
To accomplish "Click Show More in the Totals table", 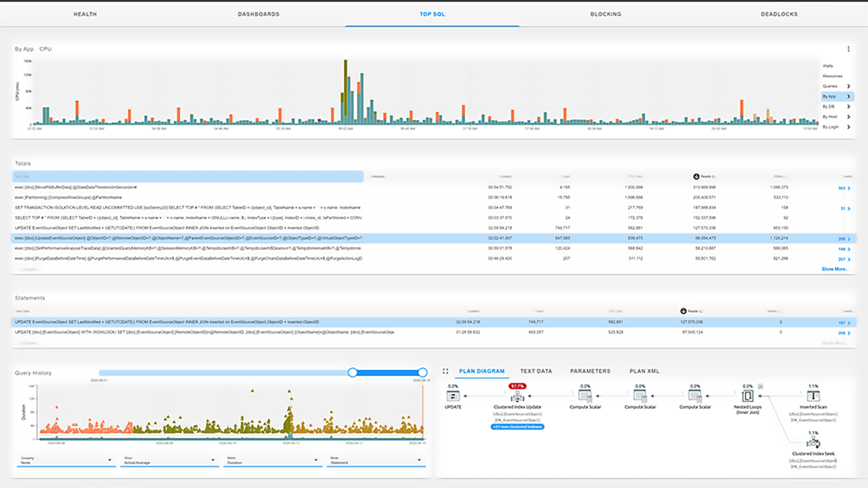I will [835, 269].
